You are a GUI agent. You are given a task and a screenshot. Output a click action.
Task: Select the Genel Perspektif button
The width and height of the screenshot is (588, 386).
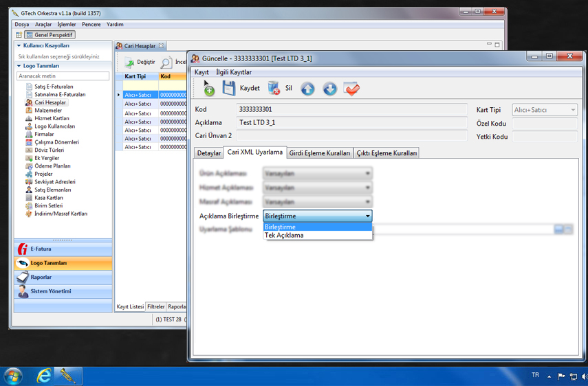pos(50,35)
